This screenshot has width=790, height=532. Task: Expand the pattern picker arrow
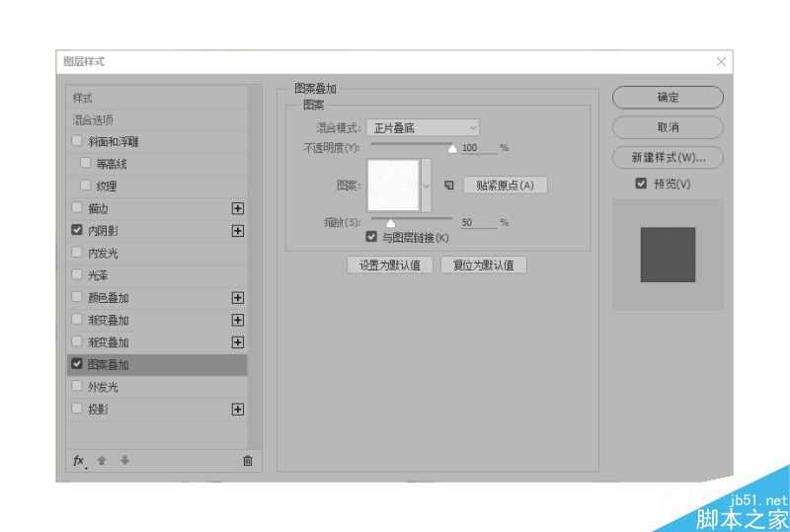tap(427, 186)
